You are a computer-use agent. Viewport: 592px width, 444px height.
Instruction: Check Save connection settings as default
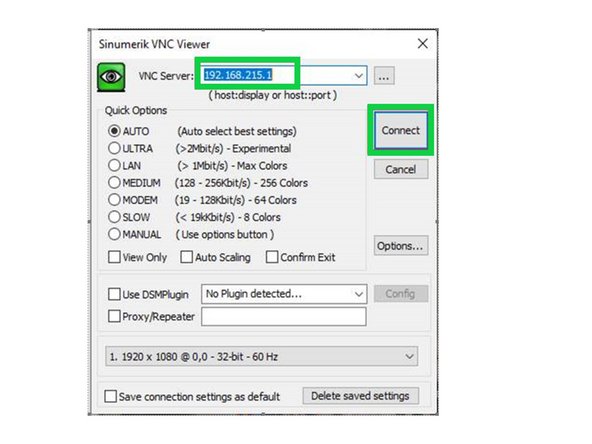[110, 396]
